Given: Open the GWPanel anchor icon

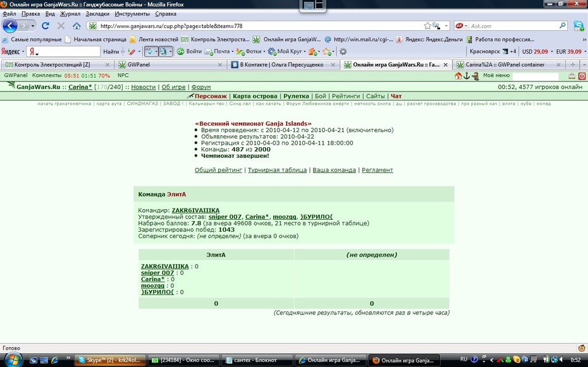Looking at the screenshot, I should (x=467, y=76).
